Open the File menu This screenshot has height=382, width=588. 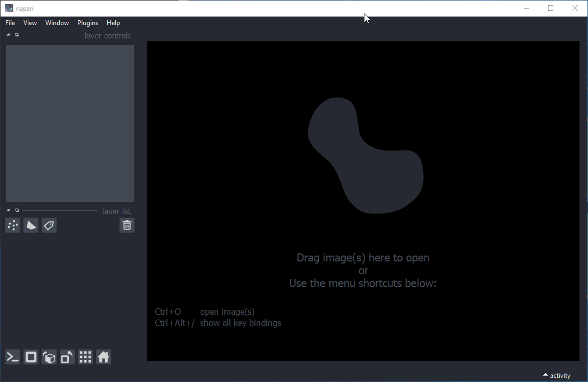10,23
